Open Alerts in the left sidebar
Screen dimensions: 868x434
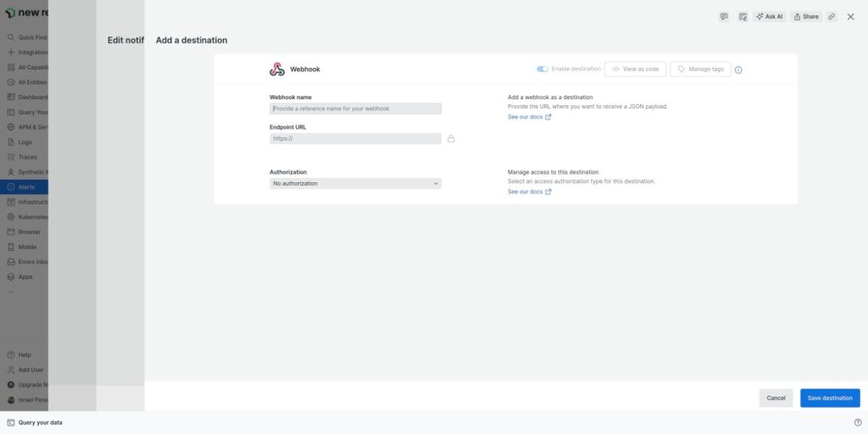point(25,186)
